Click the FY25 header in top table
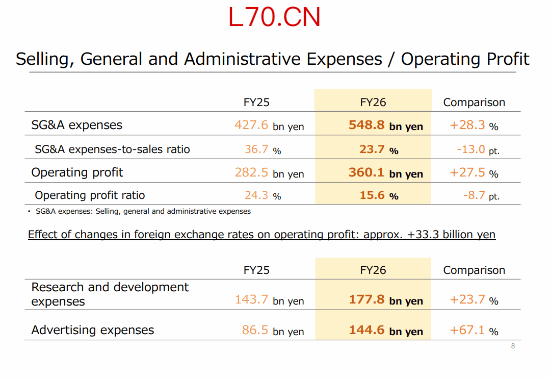The image size is (550, 379). click(256, 102)
